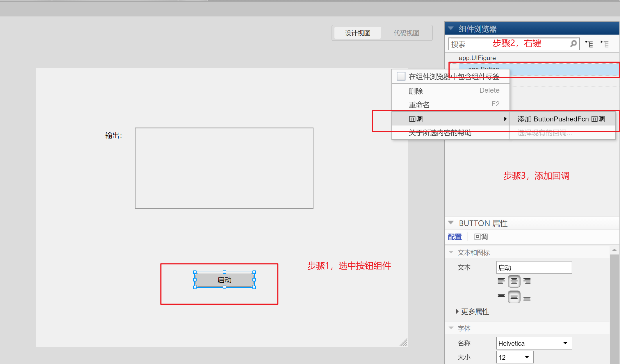This screenshot has height=364, width=620.
Task: Open the Helvetica font name dropdown
Action: (565, 343)
